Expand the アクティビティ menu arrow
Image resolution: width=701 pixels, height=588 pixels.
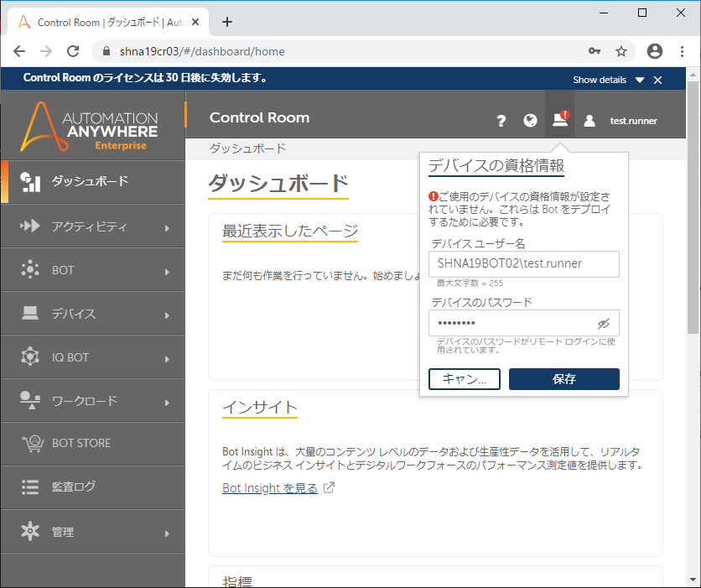(x=167, y=228)
